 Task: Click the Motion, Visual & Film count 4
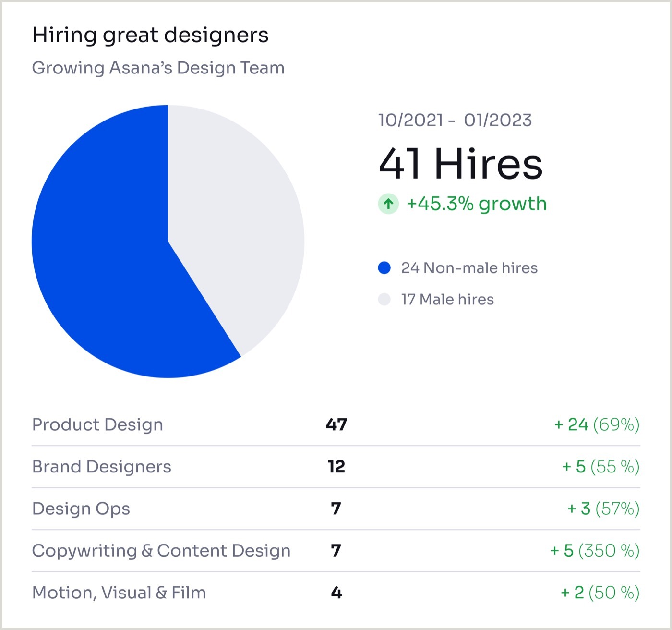(336, 593)
